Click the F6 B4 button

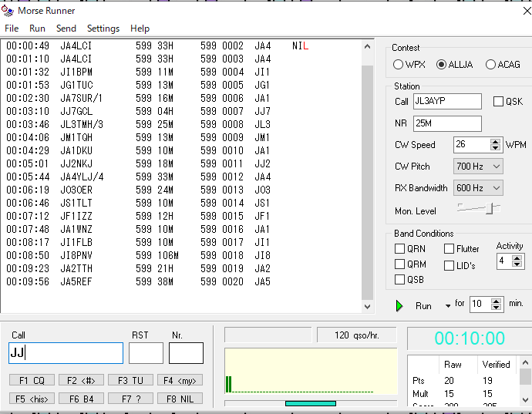81,399
